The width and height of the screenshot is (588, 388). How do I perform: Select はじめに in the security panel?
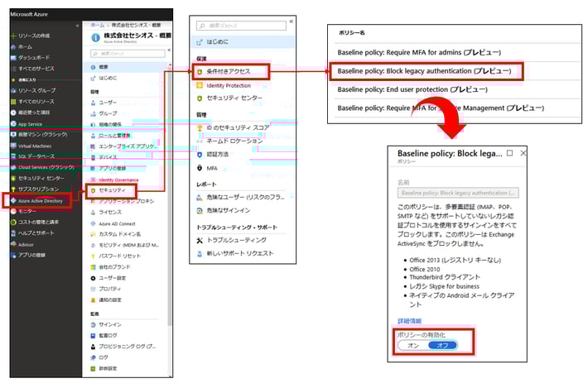pos(243,42)
